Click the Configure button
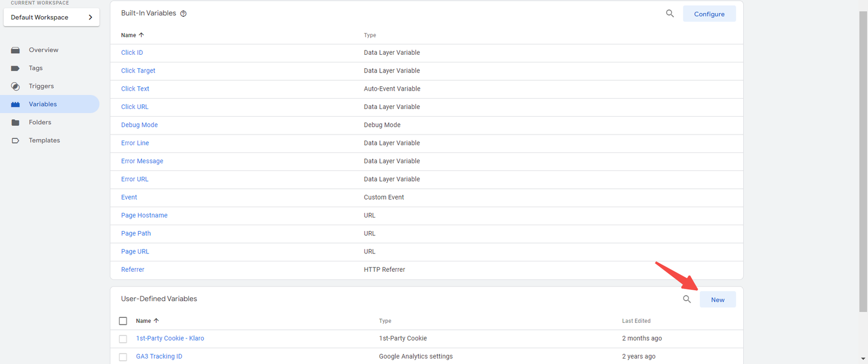Screen dimensions: 868x364 709,14
